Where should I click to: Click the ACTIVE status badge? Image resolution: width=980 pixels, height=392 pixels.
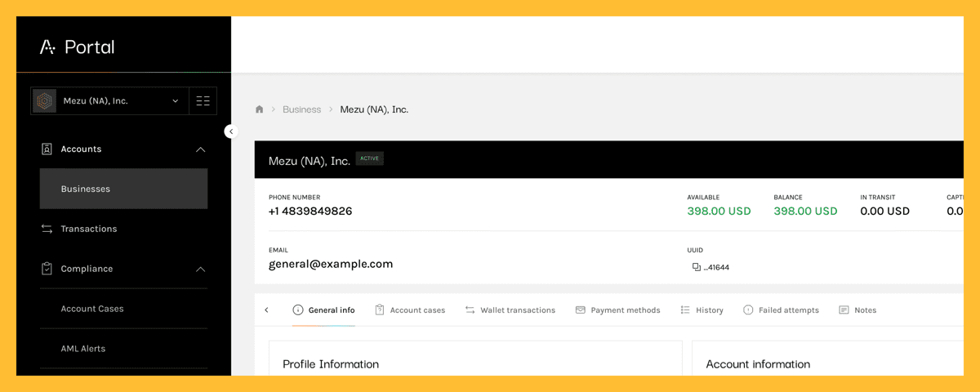[x=370, y=158]
